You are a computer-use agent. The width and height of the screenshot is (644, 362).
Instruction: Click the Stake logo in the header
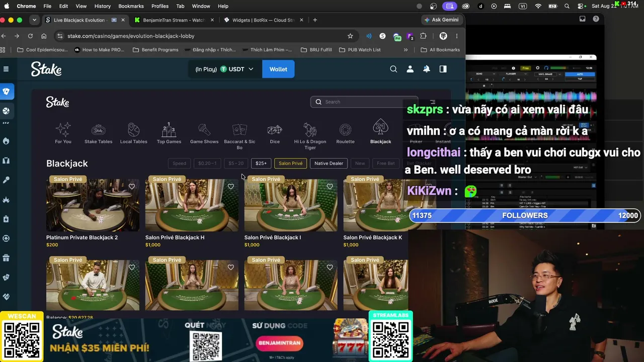[46, 69]
